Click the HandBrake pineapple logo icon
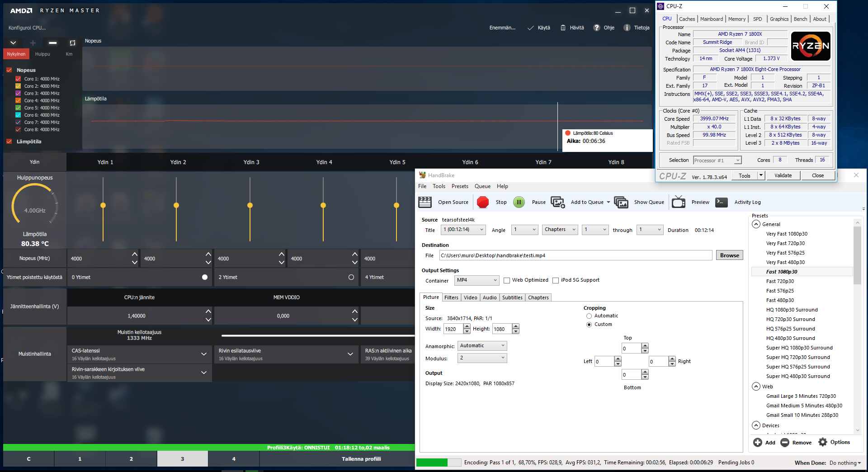The image size is (868, 472). (422, 175)
